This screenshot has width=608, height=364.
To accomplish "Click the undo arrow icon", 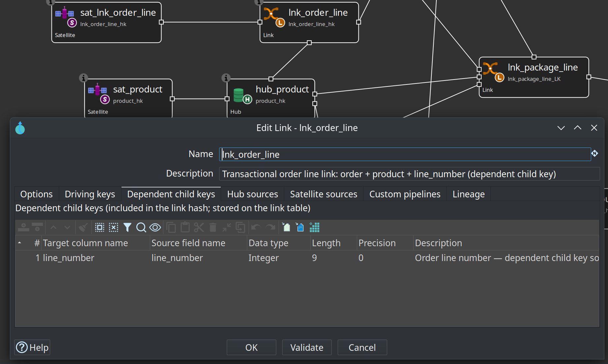I will 256,227.
